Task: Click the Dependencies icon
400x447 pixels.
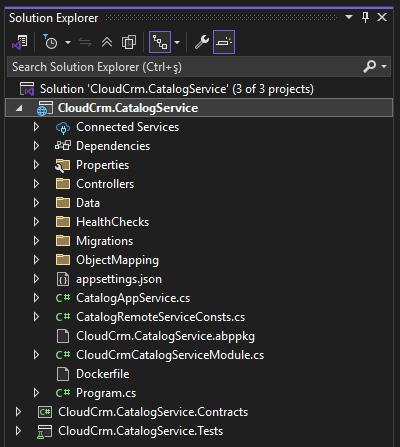Action: pyautogui.click(x=63, y=146)
